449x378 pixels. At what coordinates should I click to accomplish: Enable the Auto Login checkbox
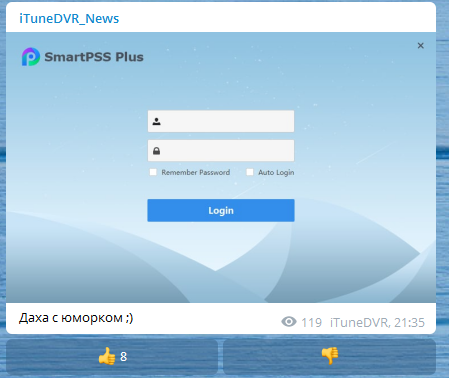[250, 172]
